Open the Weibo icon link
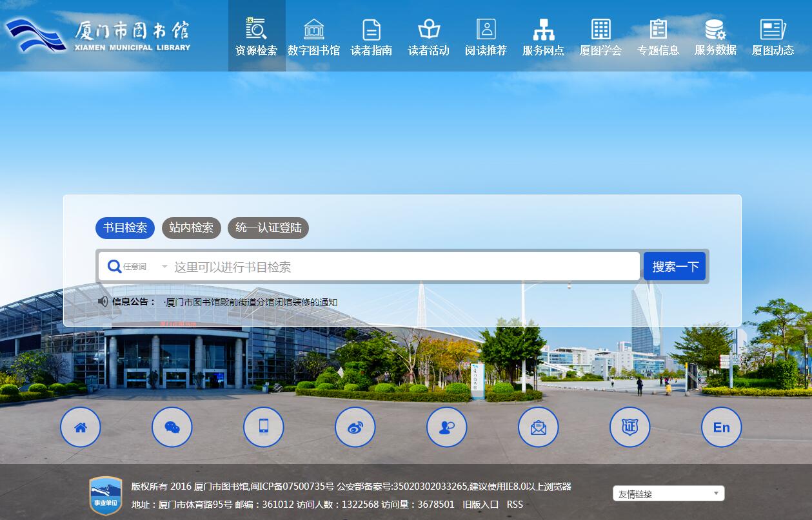 pos(355,427)
